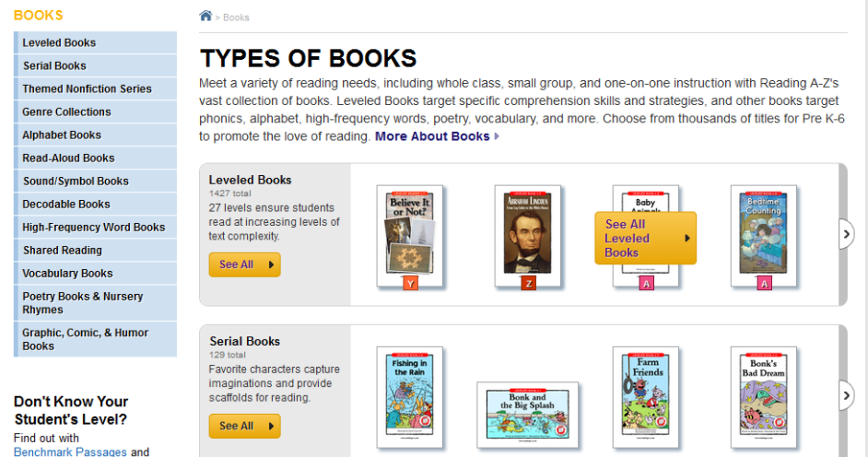Open Themed Nonfiction Series sidebar item
The width and height of the screenshot is (868, 457).
pos(87,89)
